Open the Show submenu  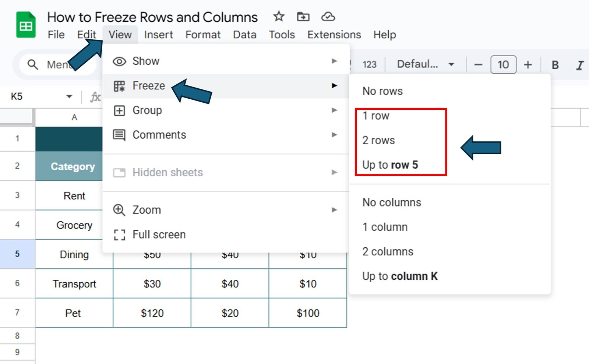(226, 61)
